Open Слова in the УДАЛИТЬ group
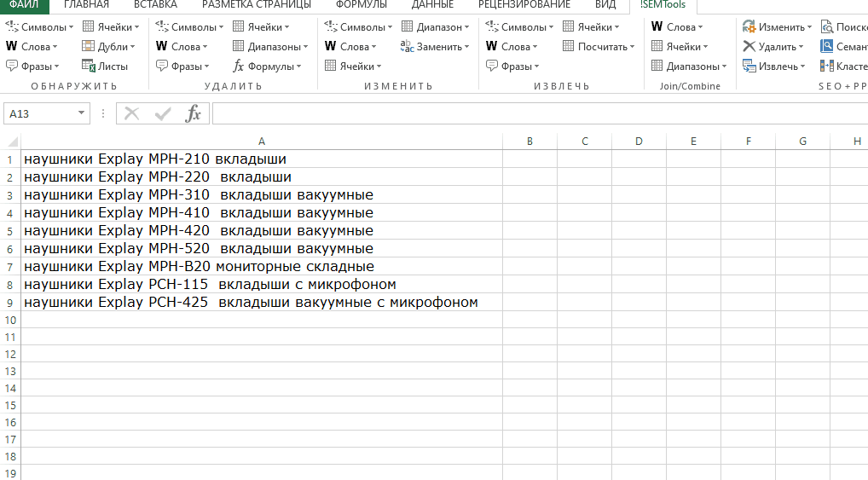The width and height of the screenshot is (868, 480). [182, 47]
